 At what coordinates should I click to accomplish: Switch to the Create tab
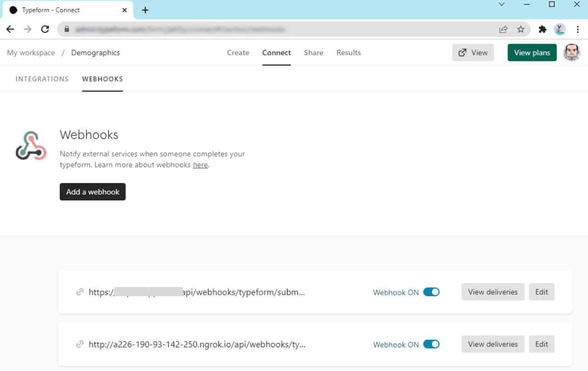pyautogui.click(x=238, y=53)
